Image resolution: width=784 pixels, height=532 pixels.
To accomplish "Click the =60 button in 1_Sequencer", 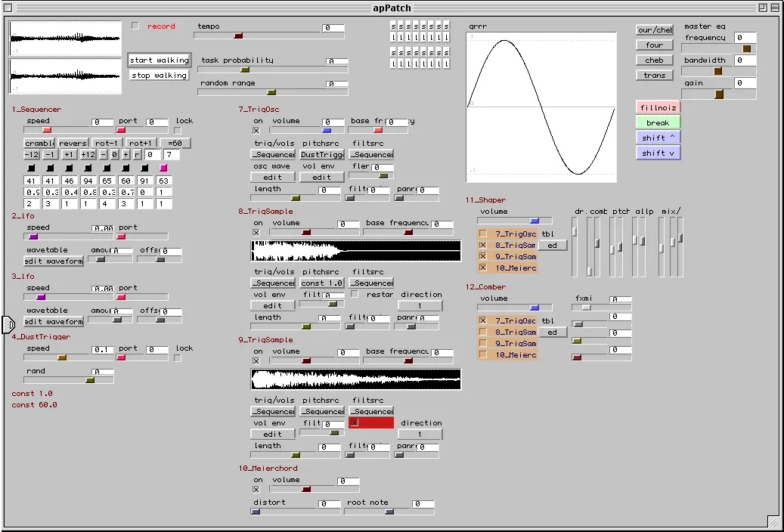I will point(175,143).
